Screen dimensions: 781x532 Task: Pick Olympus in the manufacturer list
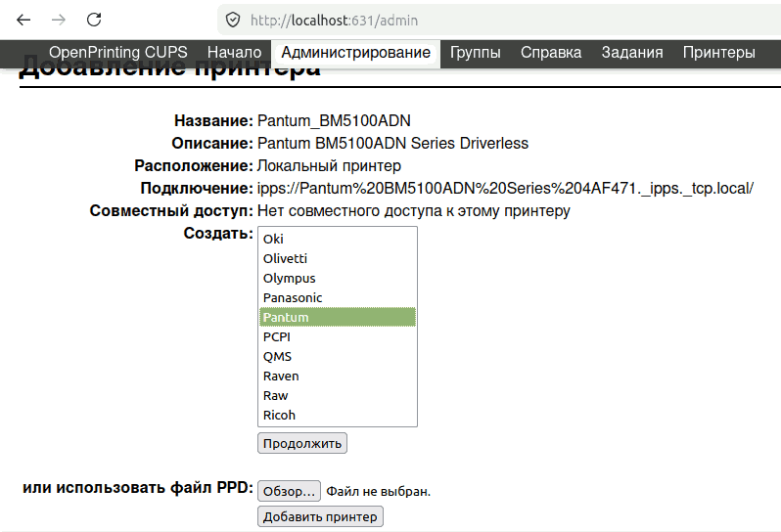click(338, 278)
